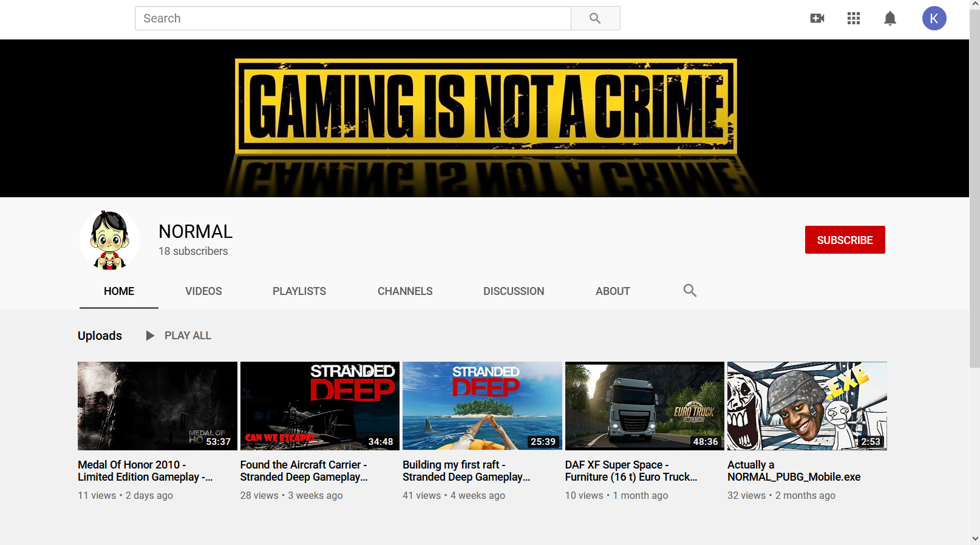Focus the Search input field
This screenshot has width=980, height=545.
click(353, 18)
